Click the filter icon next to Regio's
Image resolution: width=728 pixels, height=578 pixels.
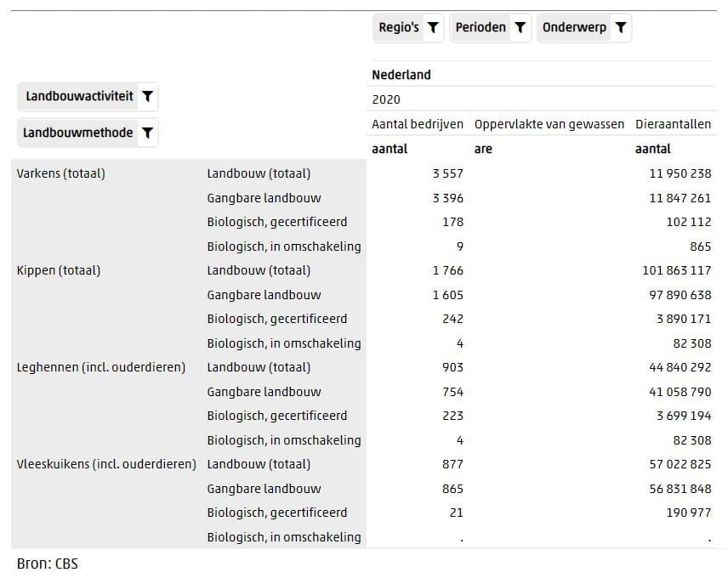433,28
